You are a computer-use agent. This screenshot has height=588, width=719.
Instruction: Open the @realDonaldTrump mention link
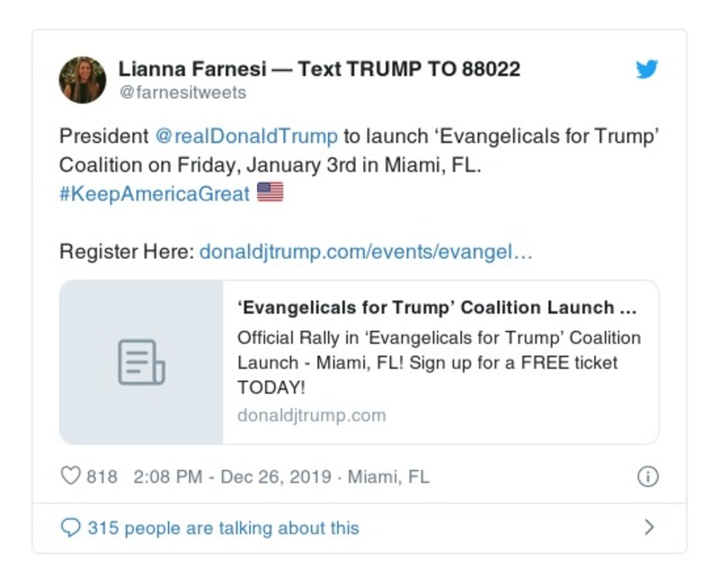click(x=246, y=137)
